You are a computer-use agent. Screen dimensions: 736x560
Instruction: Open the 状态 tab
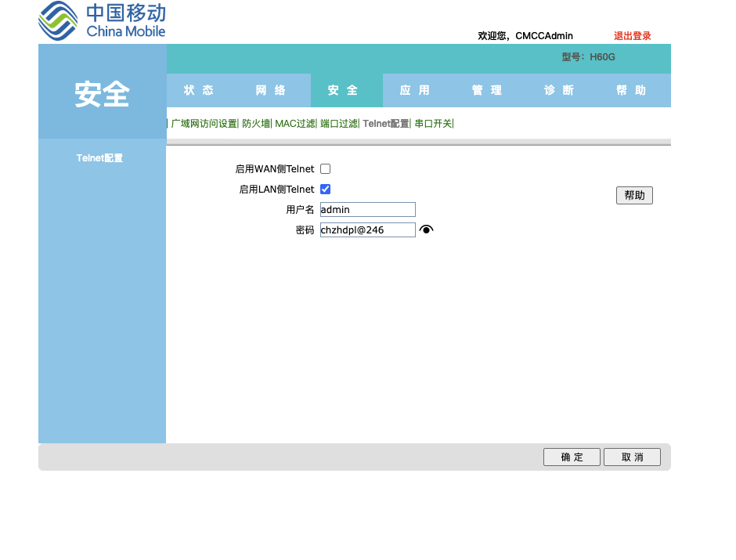[199, 90]
